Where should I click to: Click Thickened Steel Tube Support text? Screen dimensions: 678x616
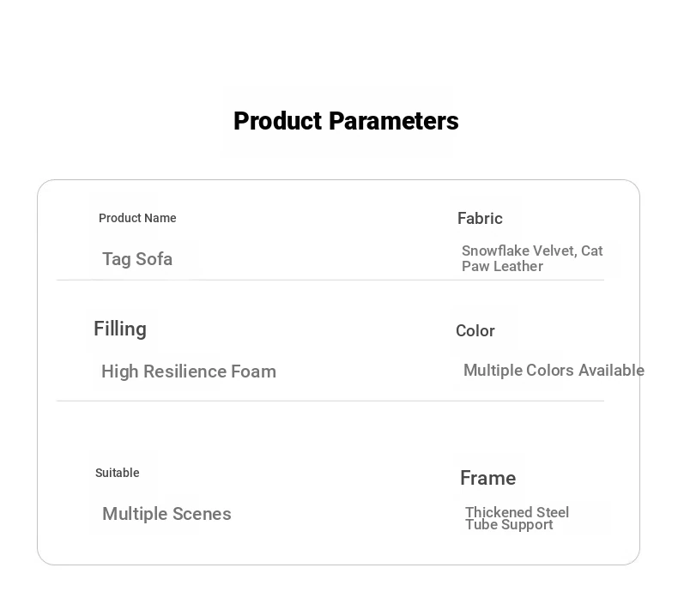[518, 518]
